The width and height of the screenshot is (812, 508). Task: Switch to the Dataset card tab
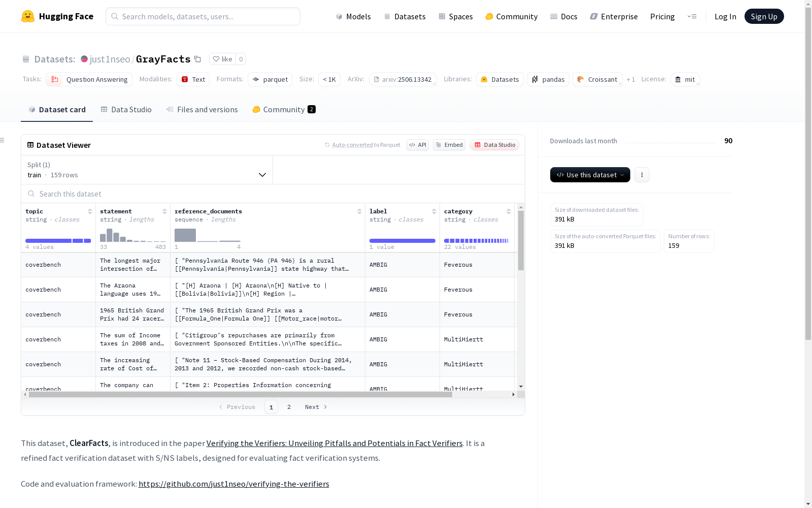pos(57,109)
